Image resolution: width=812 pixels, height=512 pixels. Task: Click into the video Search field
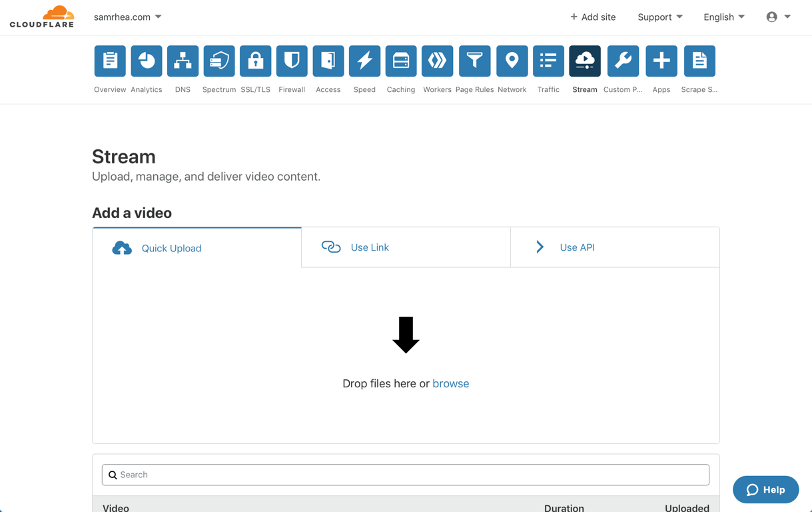click(406, 475)
